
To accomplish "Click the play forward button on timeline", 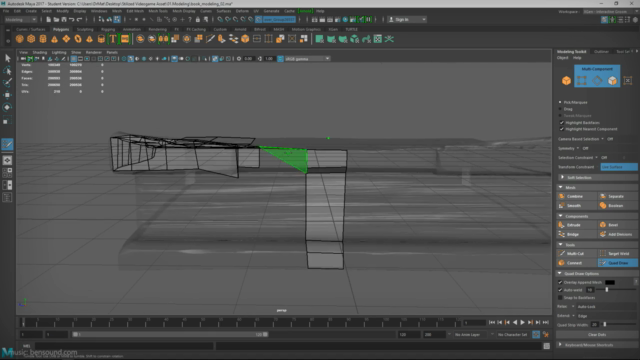I will point(522,322).
